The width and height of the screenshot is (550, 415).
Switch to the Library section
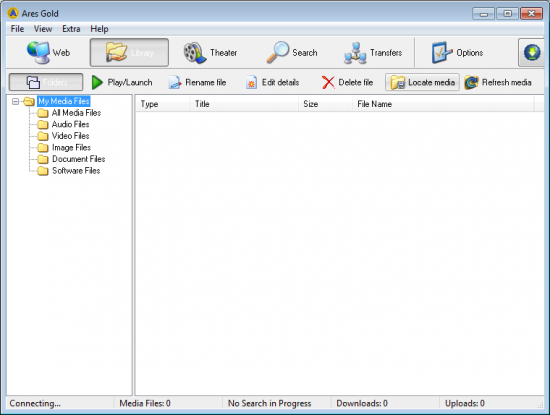(x=129, y=53)
